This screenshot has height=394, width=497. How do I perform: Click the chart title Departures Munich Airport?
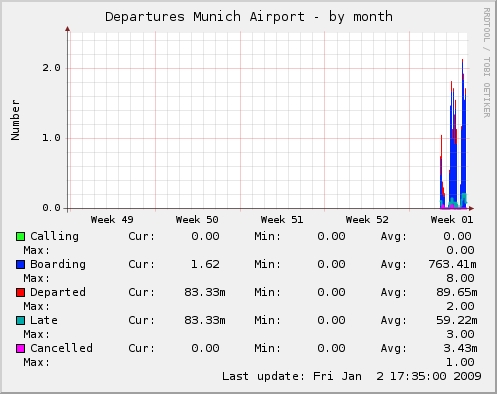[249, 17]
